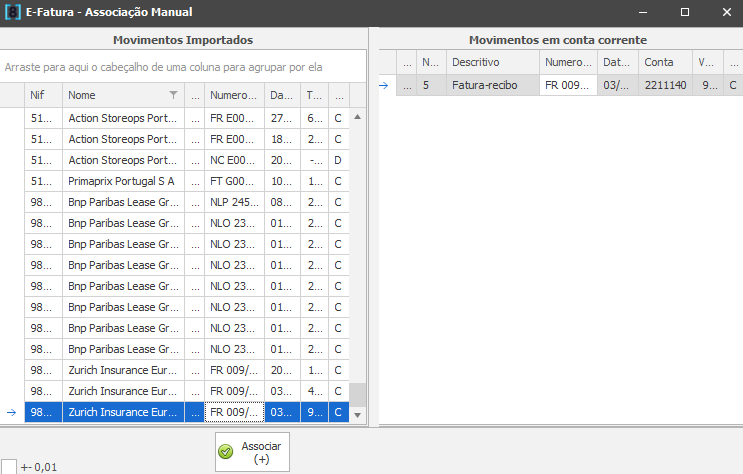Click the Movimentos em conta corrente title
The height and width of the screenshot is (474, 743).
pyautogui.click(x=558, y=39)
